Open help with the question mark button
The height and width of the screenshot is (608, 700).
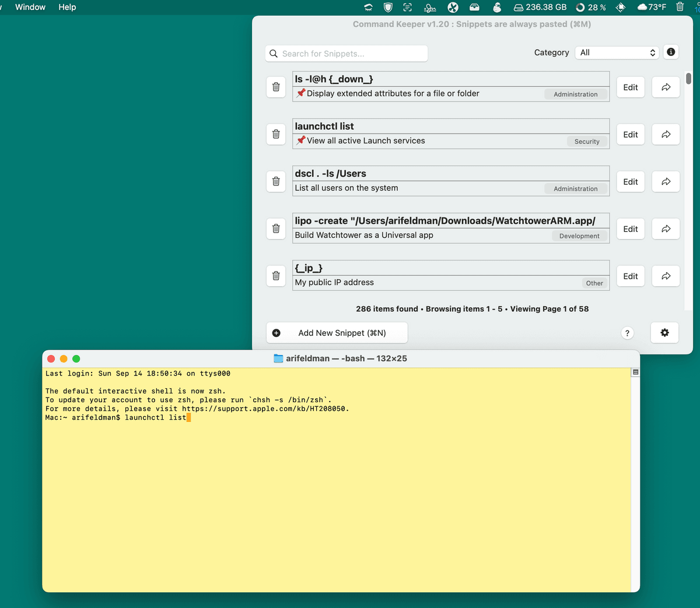pos(627,333)
